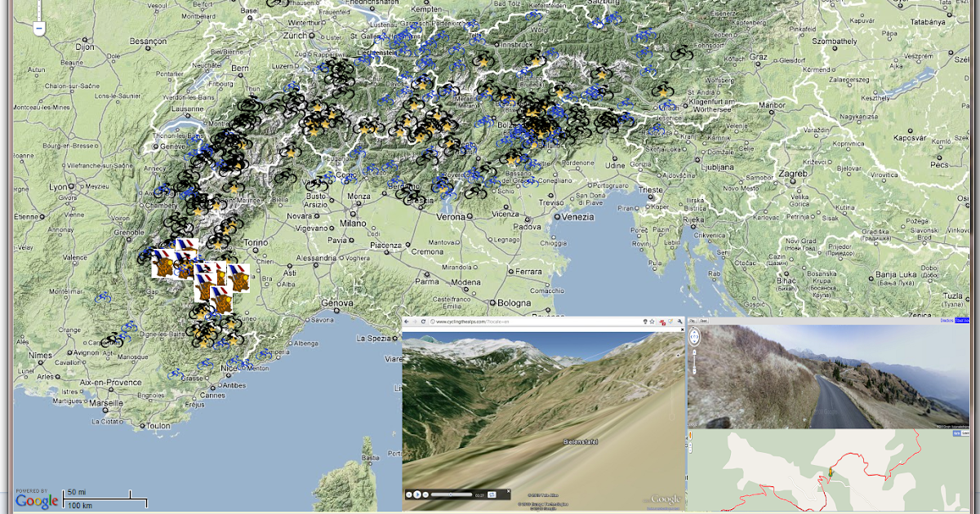Open the Dados link above Street View
Screen dimensions: 980x514
(947, 321)
